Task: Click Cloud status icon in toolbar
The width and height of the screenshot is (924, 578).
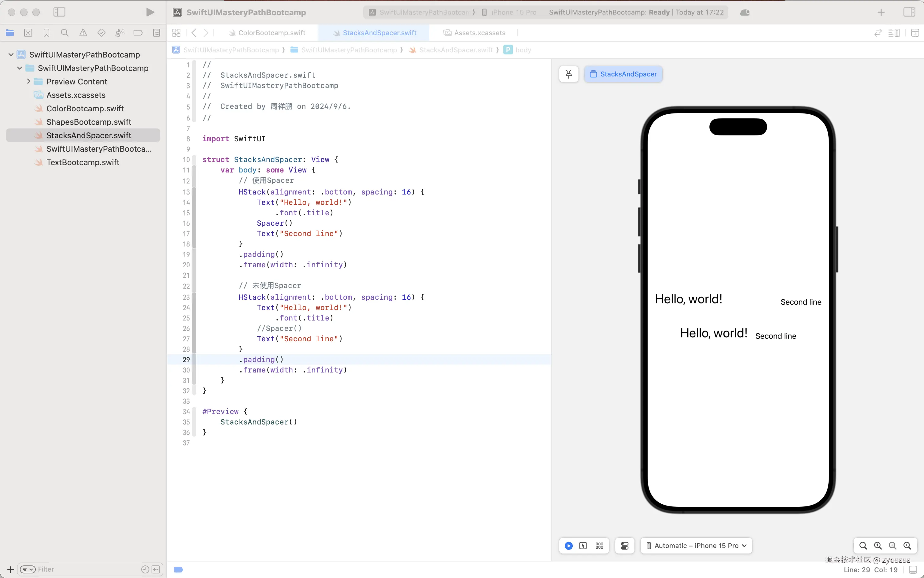Action: point(745,12)
